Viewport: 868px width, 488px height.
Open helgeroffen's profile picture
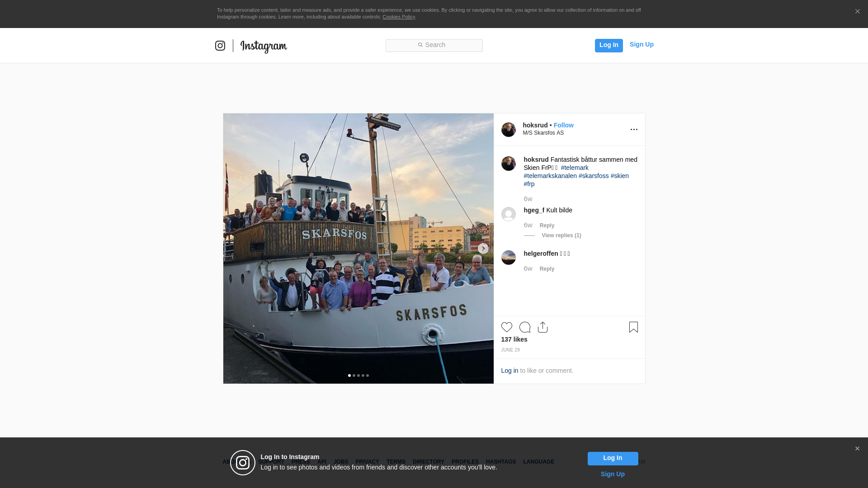pyautogui.click(x=508, y=258)
